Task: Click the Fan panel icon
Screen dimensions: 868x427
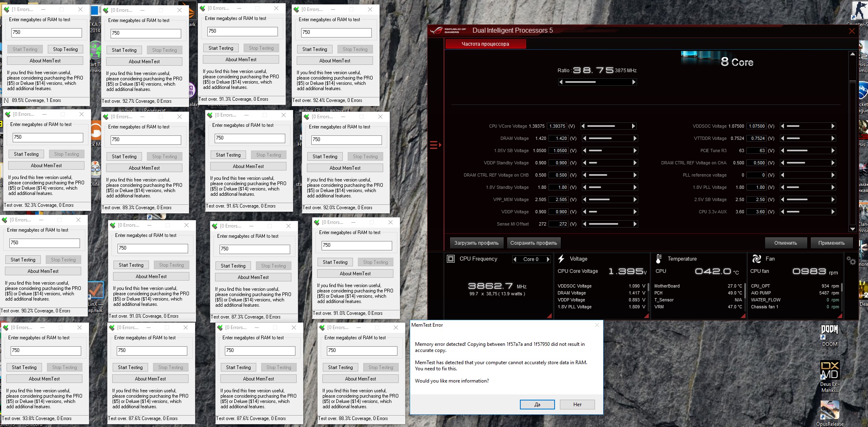Action: (756, 259)
